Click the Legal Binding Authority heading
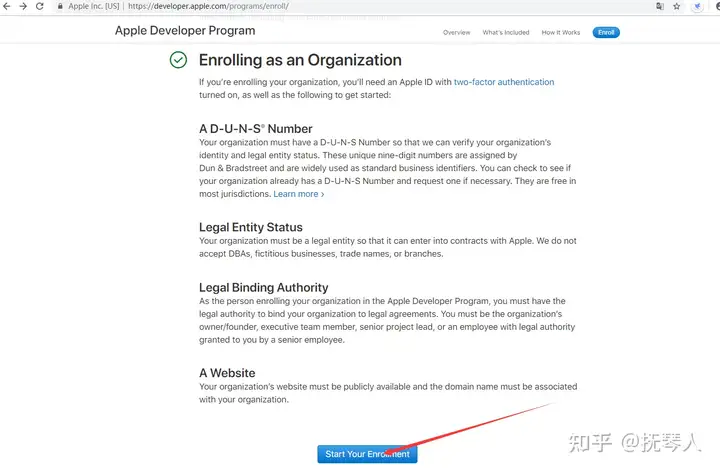Viewport: 720px width, 472px height. click(x=264, y=287)
